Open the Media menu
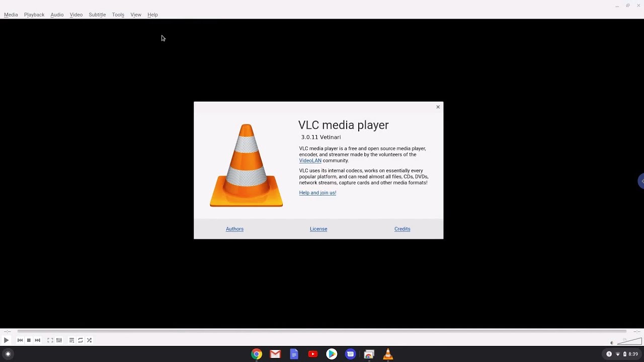The image size is (644, 362). pyautogui.click(x=11, y=15)
